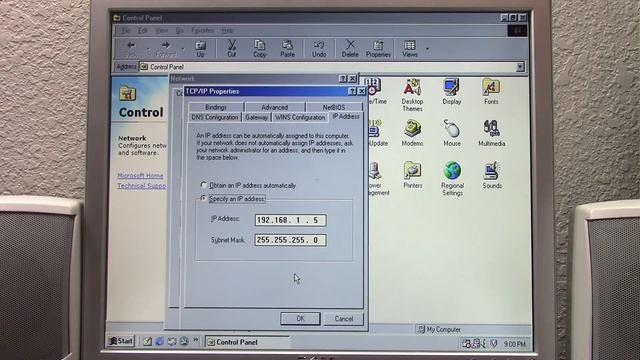
Task: Open the Fonts folder icon
Action: (491, 92)
